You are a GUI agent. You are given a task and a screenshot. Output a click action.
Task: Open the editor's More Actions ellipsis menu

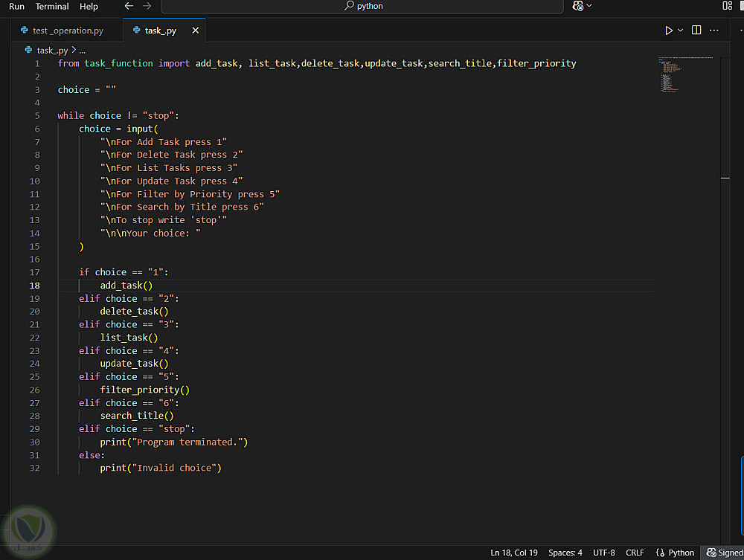(715, 30)
